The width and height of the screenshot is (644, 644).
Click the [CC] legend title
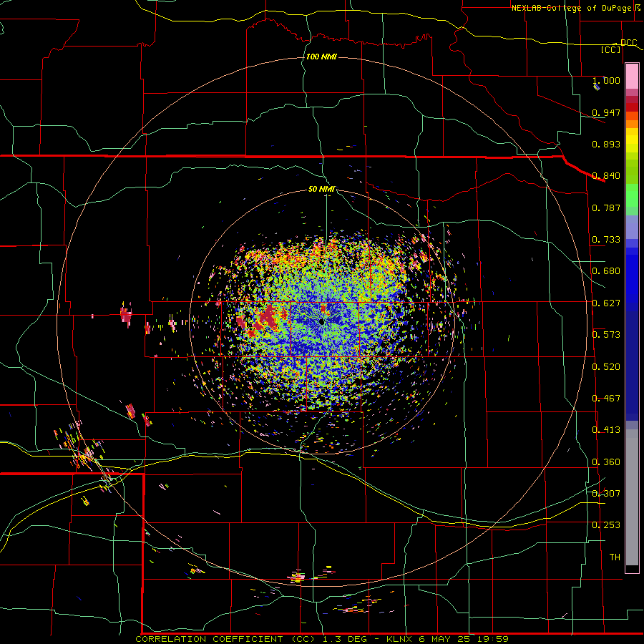tap(611, 49)
